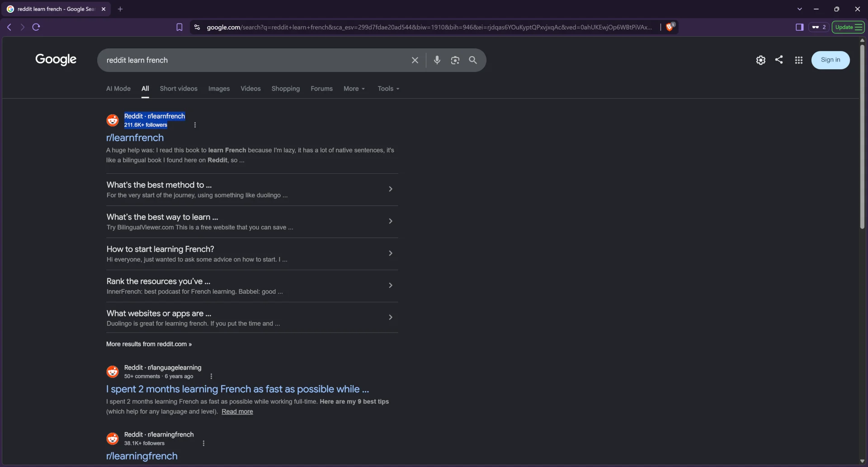The image size is (868, 467).
Task: Click the Sign in button
Action: (830, 60)
